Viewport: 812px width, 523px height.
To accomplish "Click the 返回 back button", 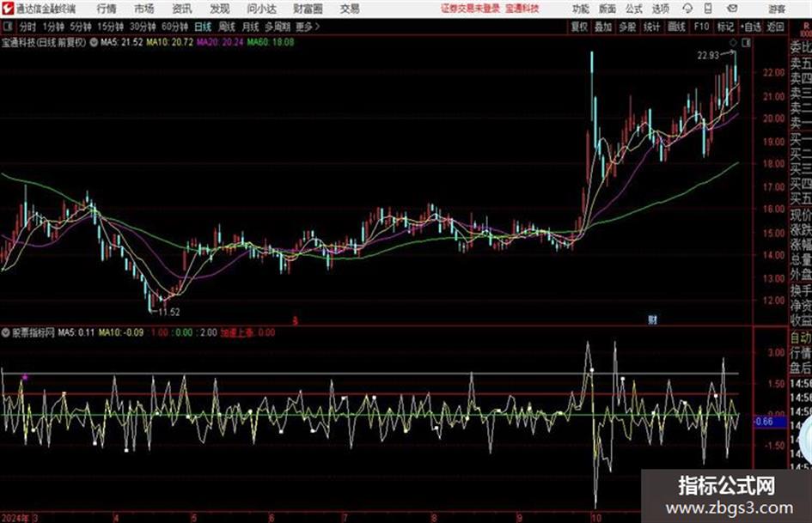I will point(775,27).
